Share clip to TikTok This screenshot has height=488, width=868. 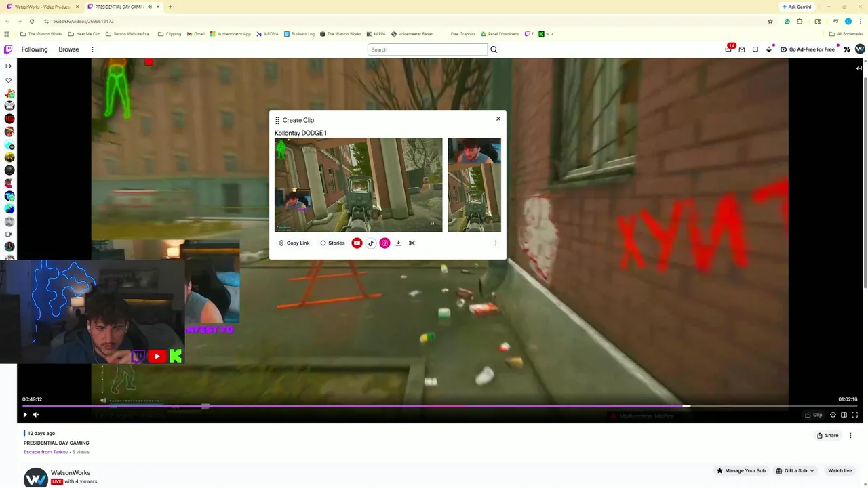[370, 243]
